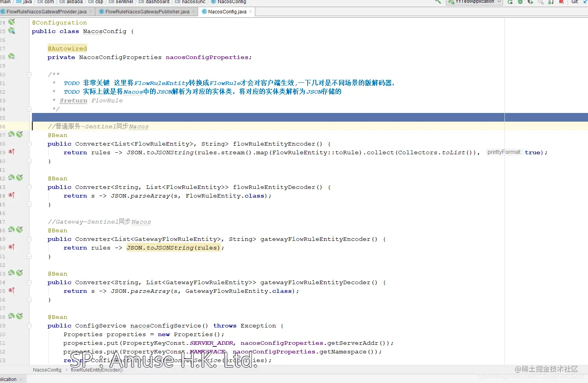Click flowRuleEntityEncoder() in the bottom breadcrumb
The width and height of the screenshot is (588, 383).
tap(96, 370)
